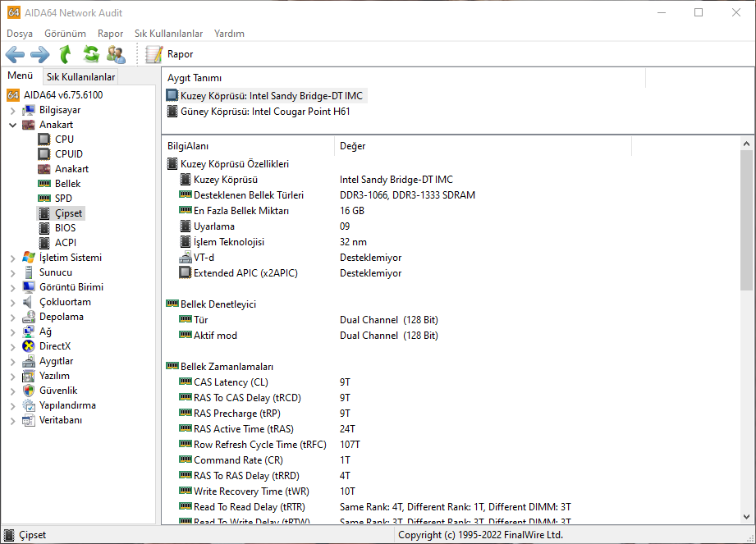This screenshot has height=544, width=756.
Task: Click the Back arrow toolbar icon
Action: pyautogui.click(x=15, y=54)
